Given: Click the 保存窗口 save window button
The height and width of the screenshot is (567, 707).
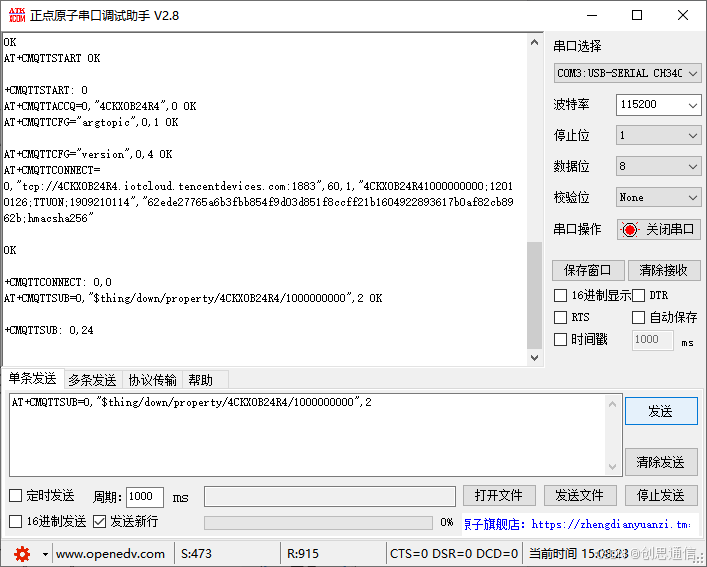Looking at the screenshot, I should 588,270.
